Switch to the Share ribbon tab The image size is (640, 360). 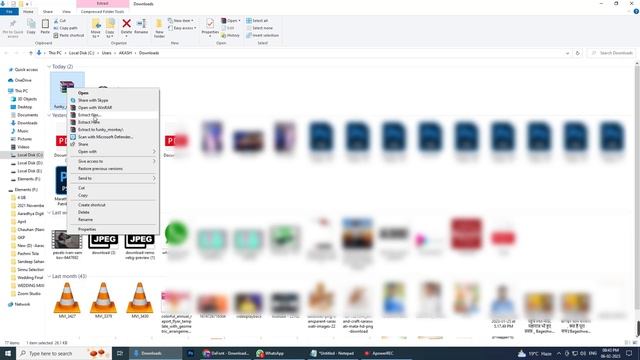[x=48, y=12]
